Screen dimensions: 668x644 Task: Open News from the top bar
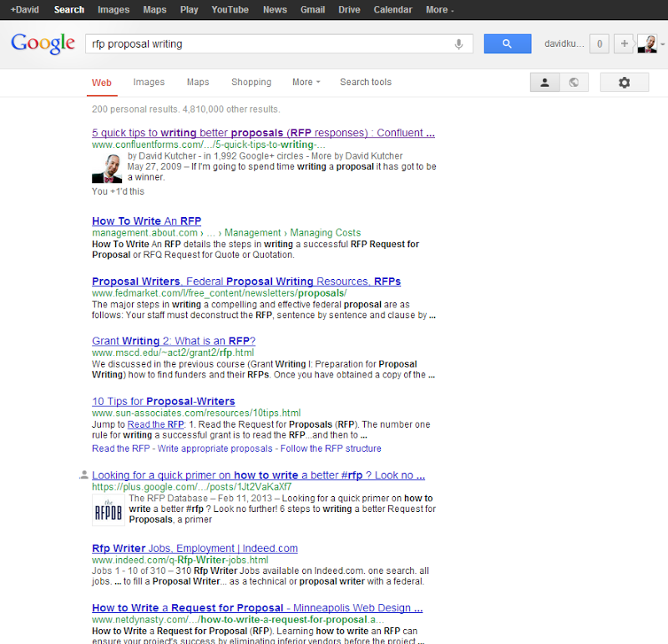click(x=275, y=10)
